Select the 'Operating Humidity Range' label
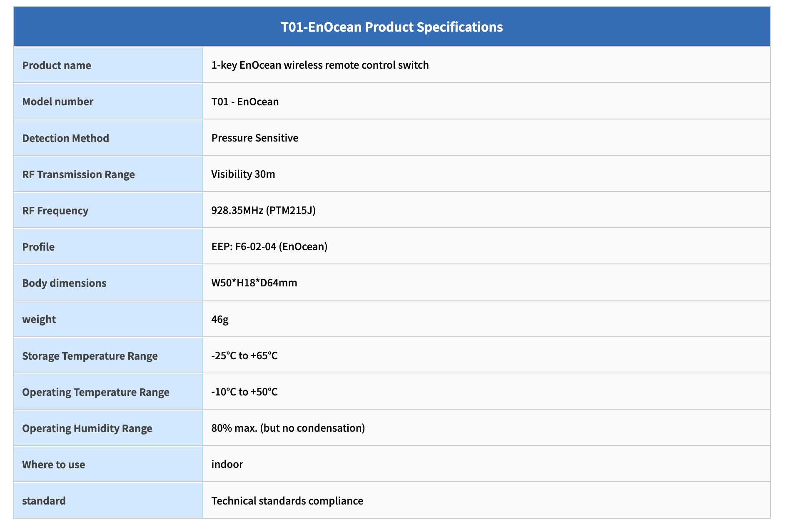This screenshot has height=532, width=788. pos(87,428)
